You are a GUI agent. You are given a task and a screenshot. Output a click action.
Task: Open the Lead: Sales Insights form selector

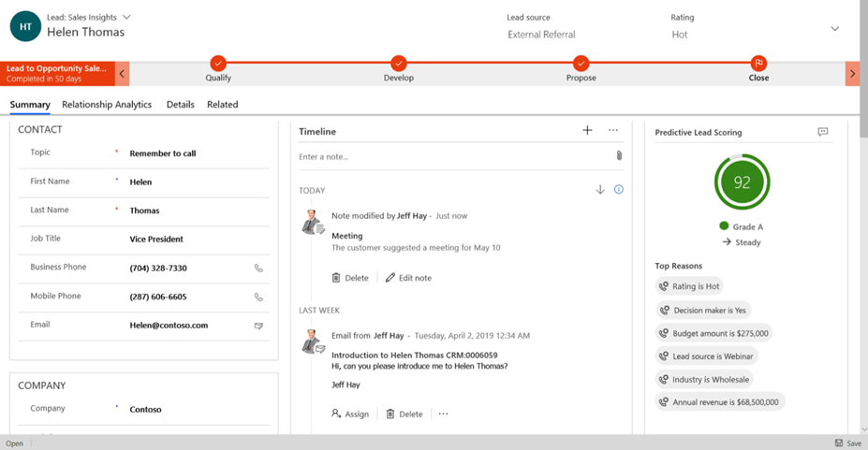(x=126, y=17)
